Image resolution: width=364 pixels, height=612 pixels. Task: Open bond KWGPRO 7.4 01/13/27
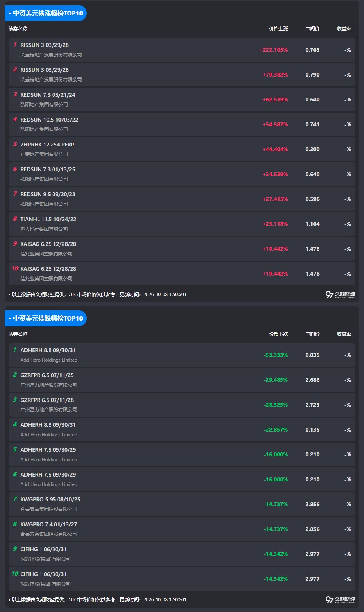point(49,524)
